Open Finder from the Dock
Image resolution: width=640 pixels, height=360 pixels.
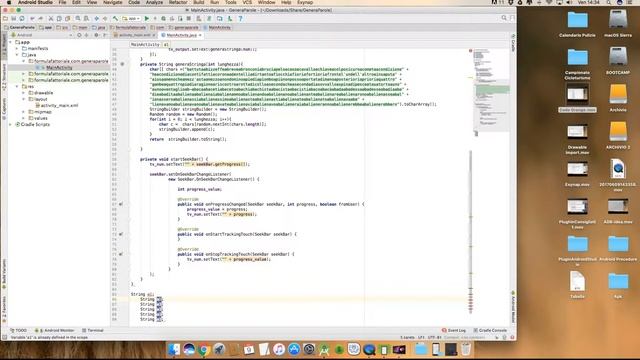(174, 349)
